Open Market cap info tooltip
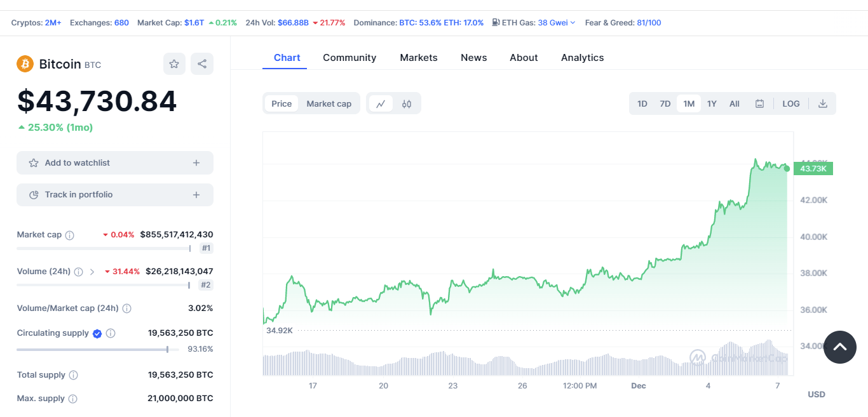 (70, 235)
